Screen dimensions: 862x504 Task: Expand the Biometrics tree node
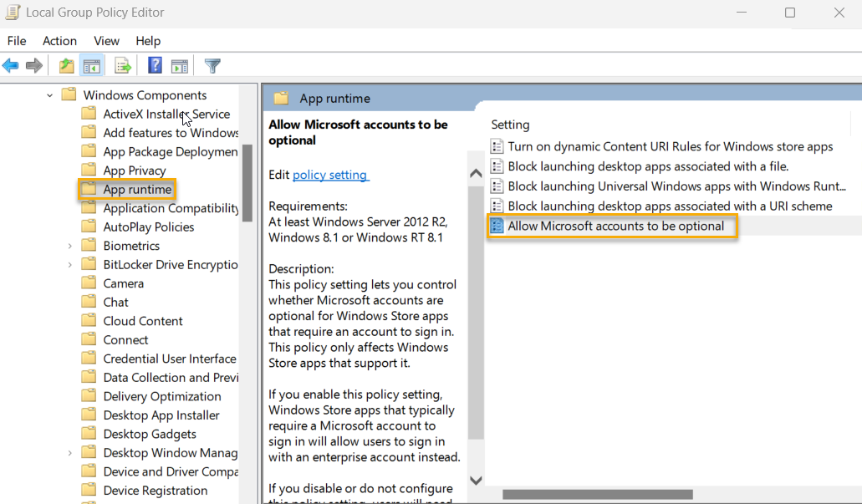tap(70, 245)
